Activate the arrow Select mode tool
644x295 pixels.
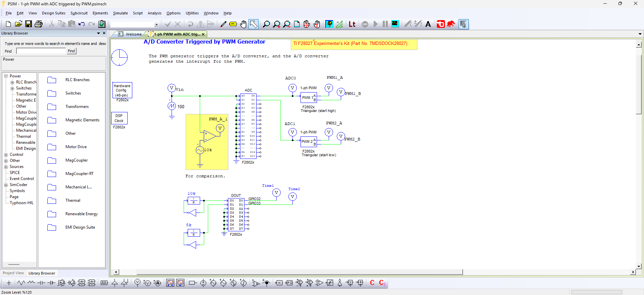coord(254,24)
